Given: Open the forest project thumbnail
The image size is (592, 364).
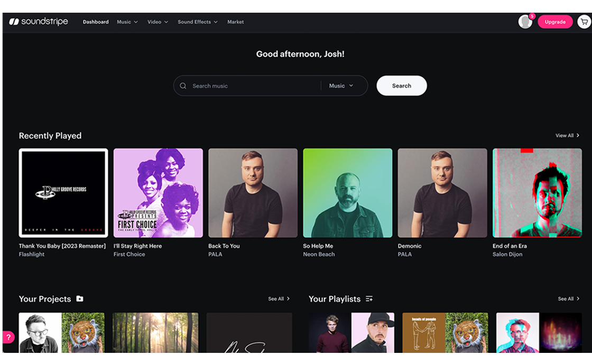Looking at the screenshot, I should (x=155, y=333).
